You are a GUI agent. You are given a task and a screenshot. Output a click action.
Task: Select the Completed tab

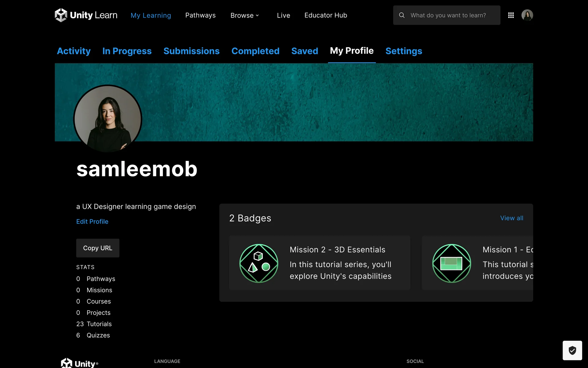255,51
